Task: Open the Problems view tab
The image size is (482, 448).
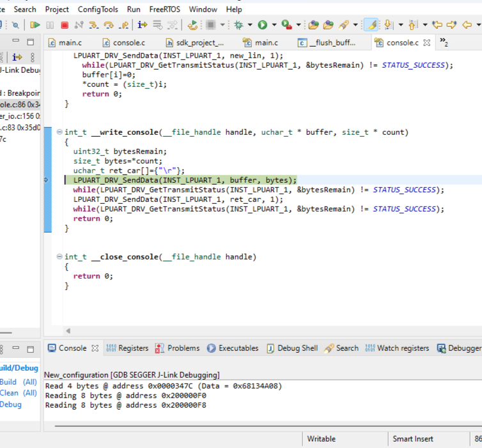Action: tap(177, 348)
